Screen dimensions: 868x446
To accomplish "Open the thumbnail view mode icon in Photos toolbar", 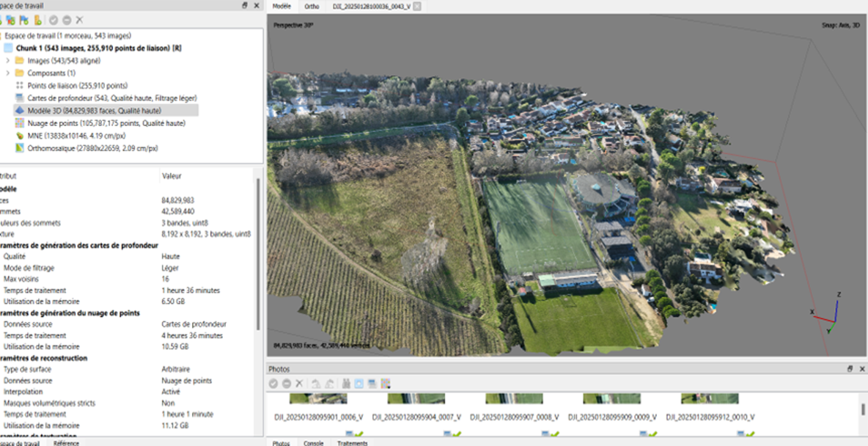I will click(x=359, y=384).
